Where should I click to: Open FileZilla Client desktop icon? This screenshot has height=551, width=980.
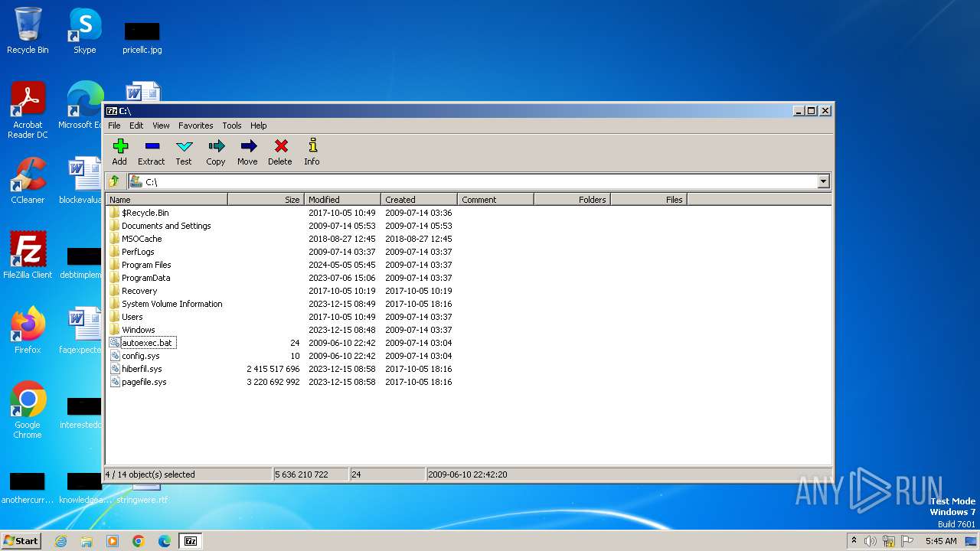(x=28, y=256)
